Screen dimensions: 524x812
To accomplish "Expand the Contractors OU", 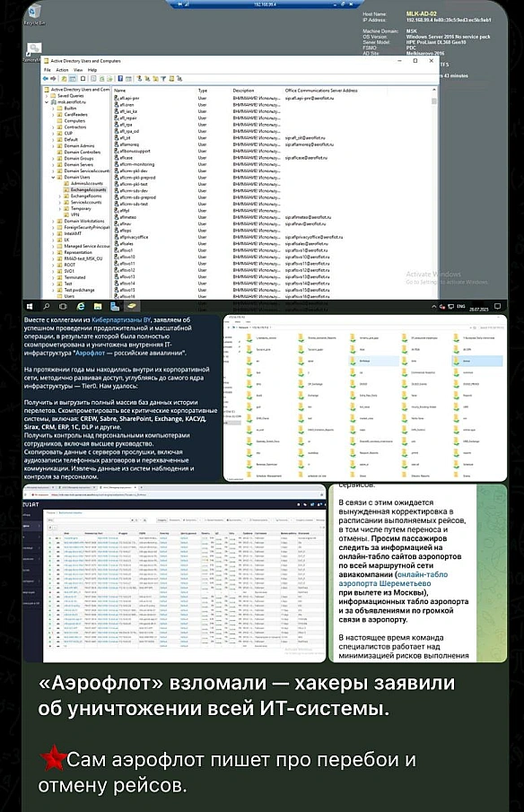I will coord(53,127).
